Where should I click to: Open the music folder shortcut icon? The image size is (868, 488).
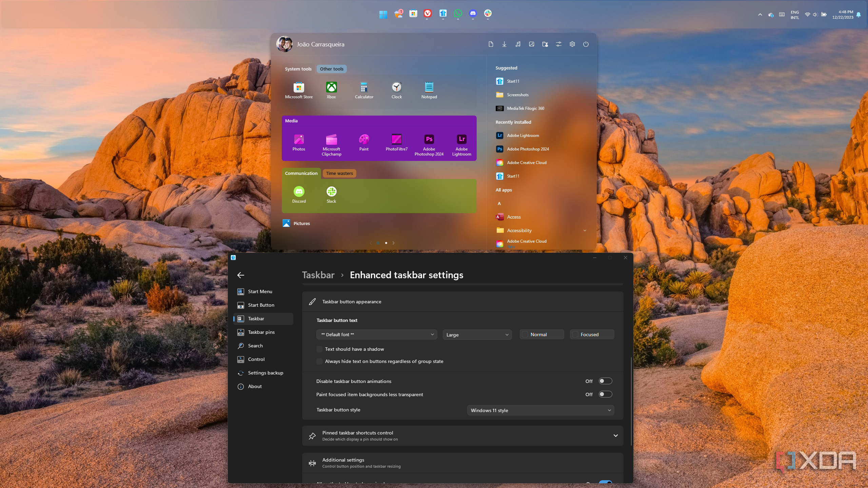coord(518,44)
